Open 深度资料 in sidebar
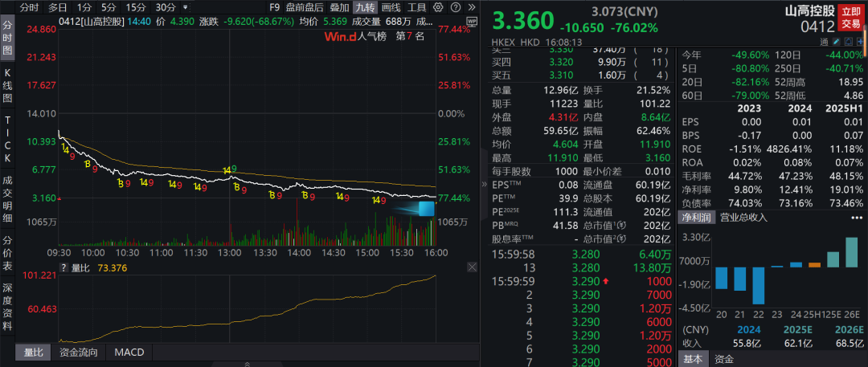 coord(8,308)
